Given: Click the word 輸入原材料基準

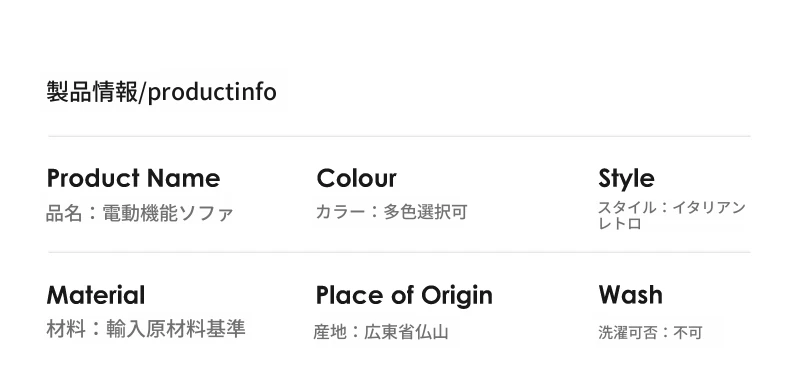Looking at the screenshot, I should [175, 329].
